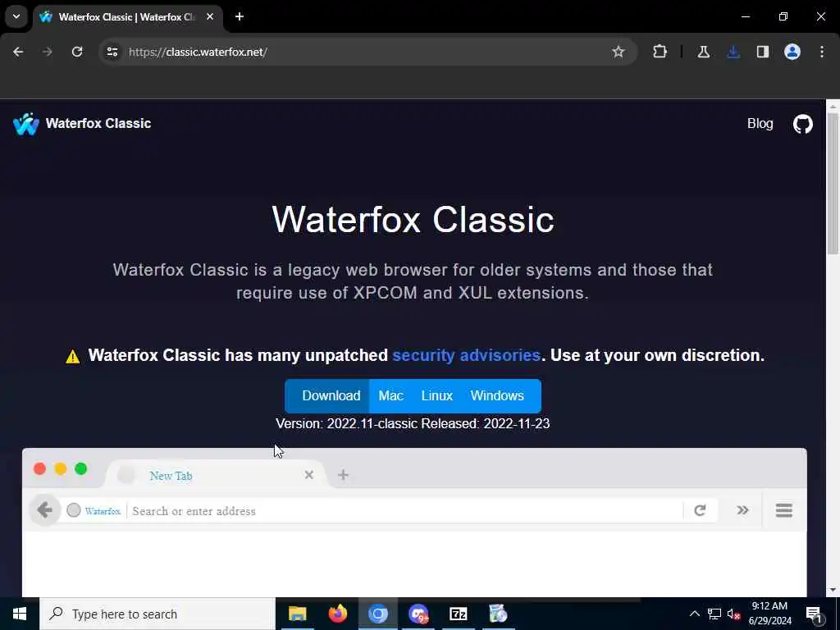Open the side panel icon

[x=763, y=52]
